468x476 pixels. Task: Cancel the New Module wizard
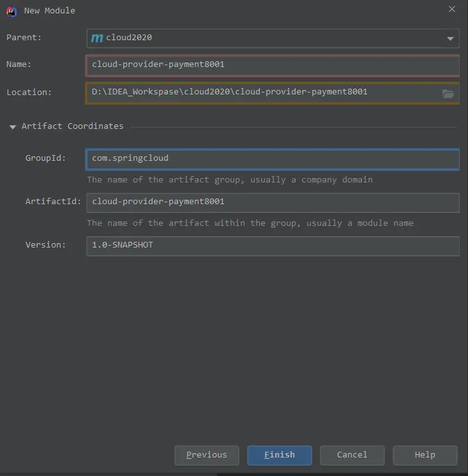coord(352,455)
